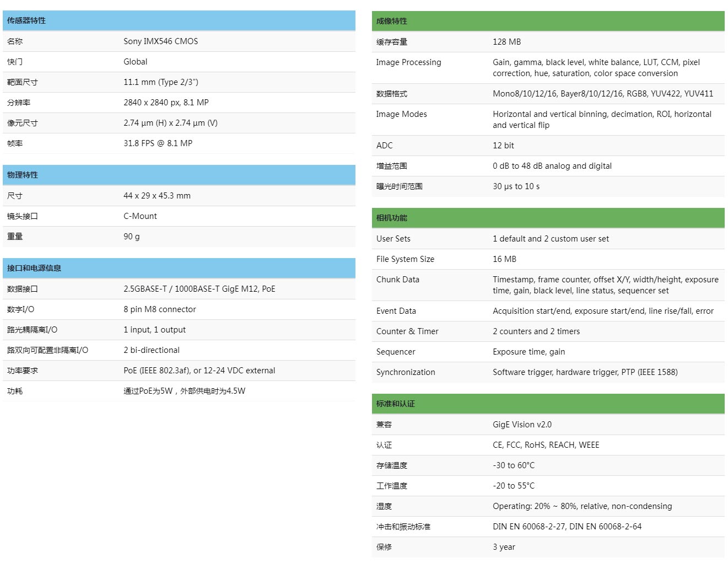Select the Sony IMX546 CMOS sensor name
This screenshot has width=728, height=579.
(x=160, y=41)
